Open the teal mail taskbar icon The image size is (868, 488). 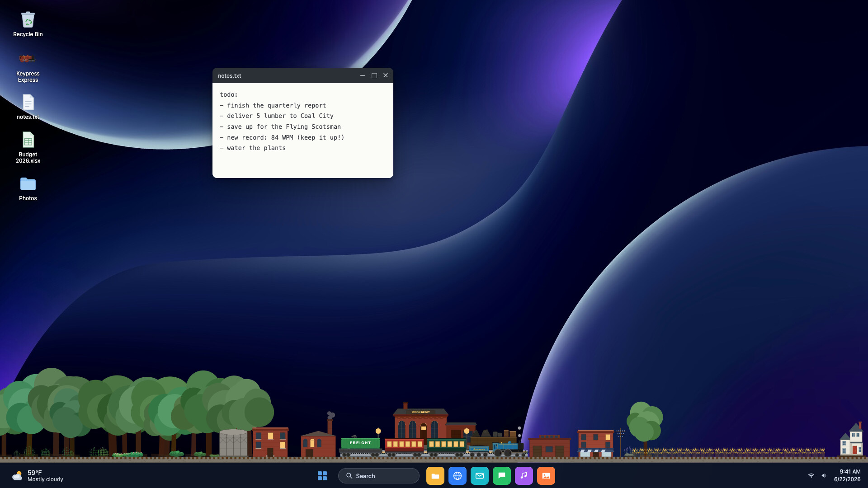(x=480, y=476)
